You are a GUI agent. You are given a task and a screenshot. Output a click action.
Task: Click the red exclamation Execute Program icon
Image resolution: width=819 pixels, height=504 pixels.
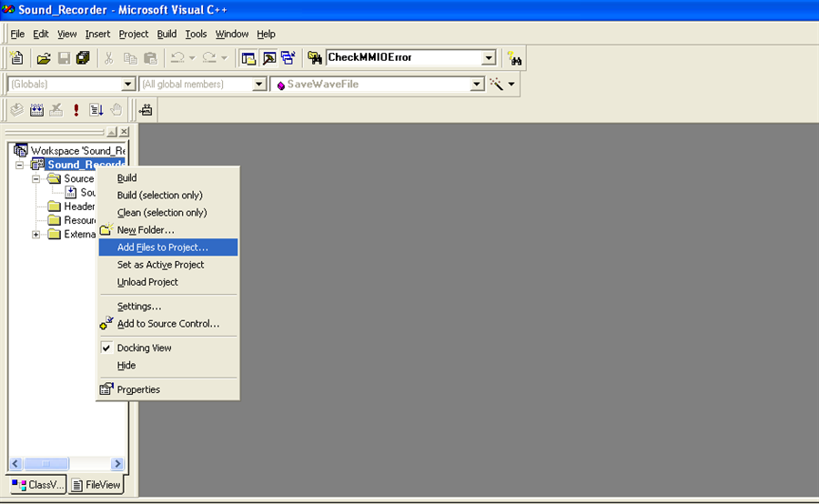click(x=76, y=110)
